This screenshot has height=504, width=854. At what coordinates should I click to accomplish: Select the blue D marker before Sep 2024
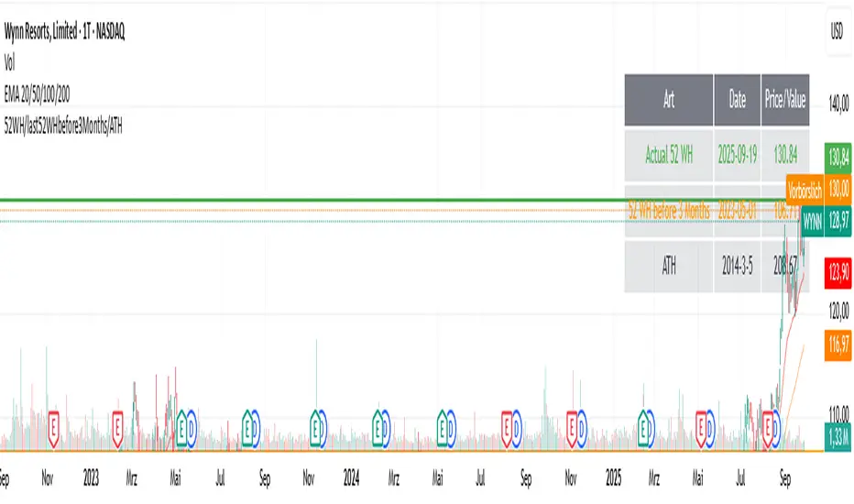coord(516,429)
